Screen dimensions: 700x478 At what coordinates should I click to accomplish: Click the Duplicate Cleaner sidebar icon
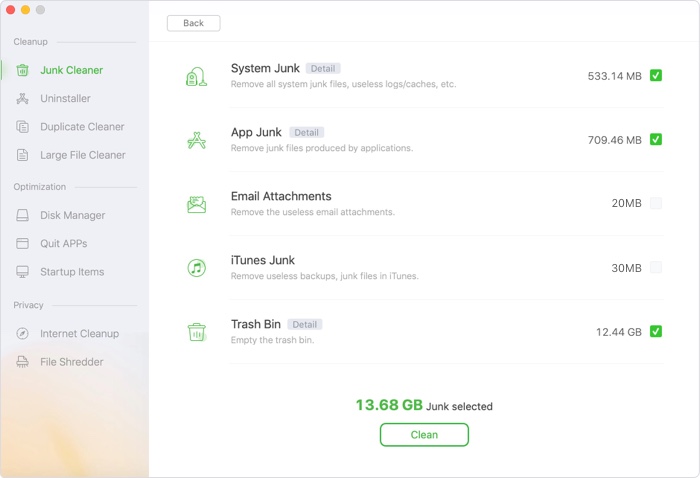[22, 127]
